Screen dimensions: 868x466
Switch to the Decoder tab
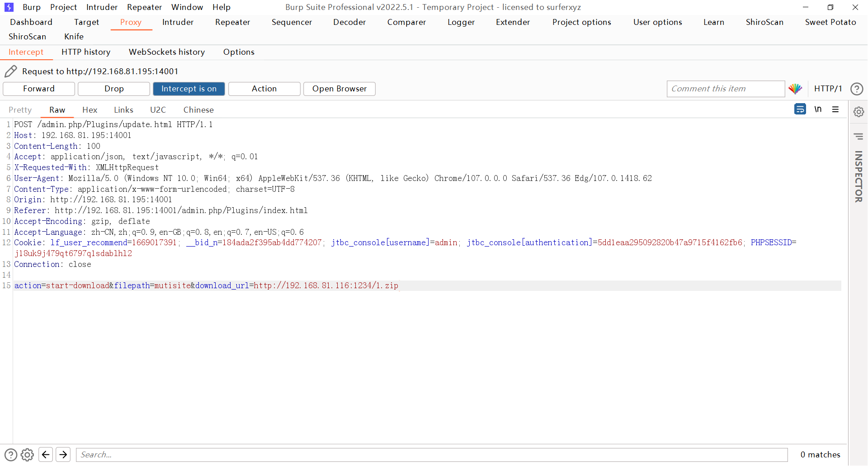coord(349,22)
